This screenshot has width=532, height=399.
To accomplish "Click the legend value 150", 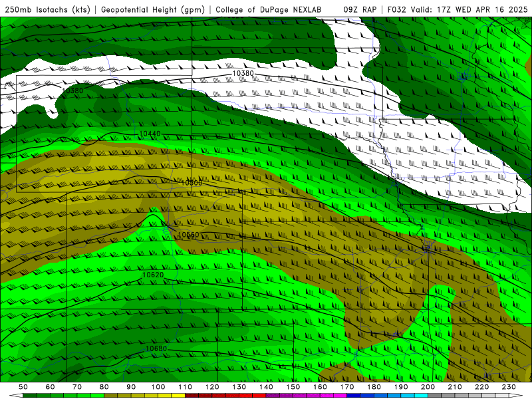I will click(x=293, y=387).
